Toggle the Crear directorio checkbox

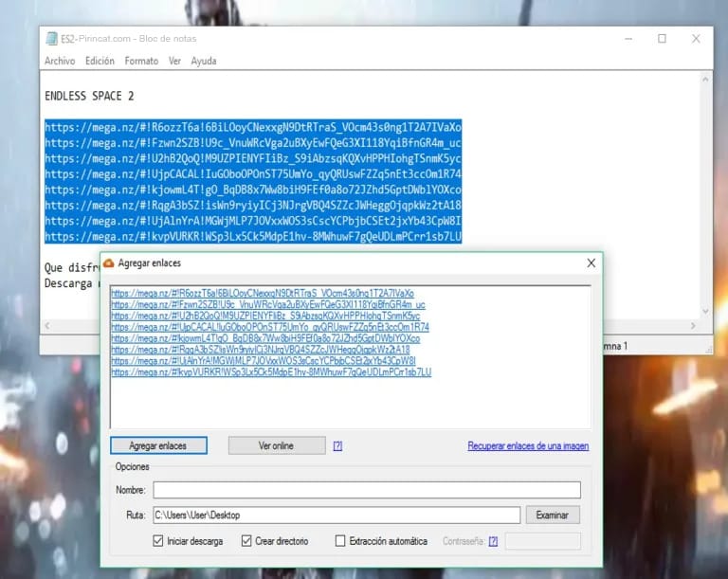pos(246,541)
